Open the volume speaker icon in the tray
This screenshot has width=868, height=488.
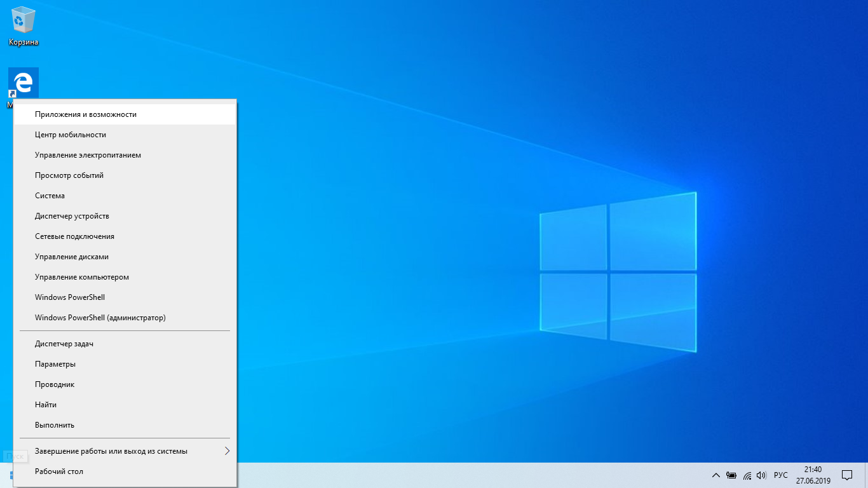[762, 475]
